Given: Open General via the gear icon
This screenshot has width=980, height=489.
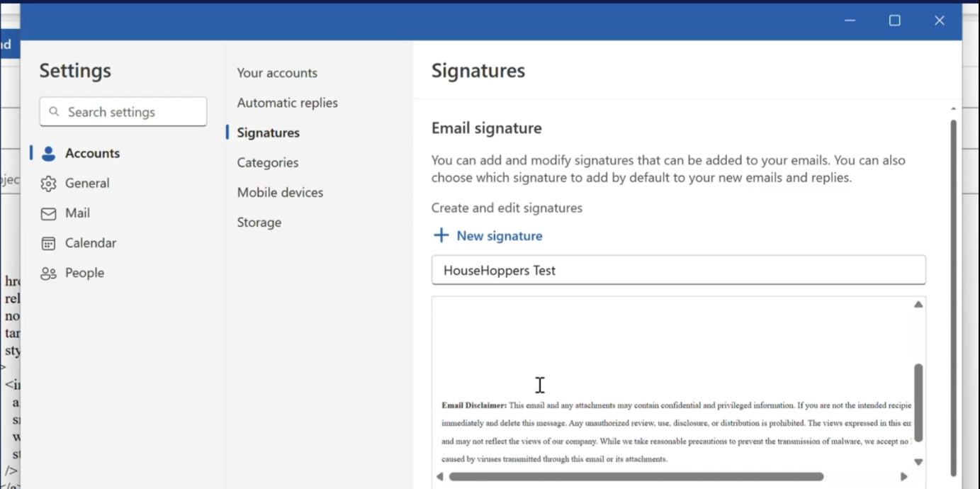Looking at the screenshot, I should coord(48,184).
